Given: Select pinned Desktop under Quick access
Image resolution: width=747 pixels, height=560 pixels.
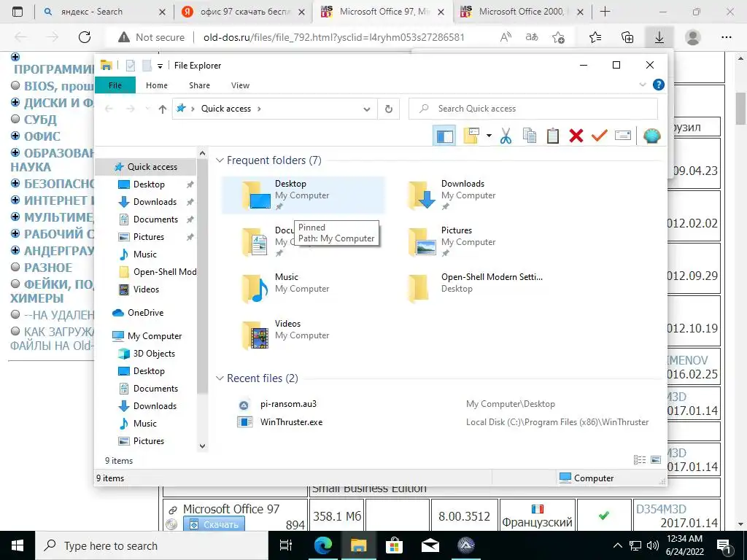Looking at the screenshot, I should pos(149,184).
